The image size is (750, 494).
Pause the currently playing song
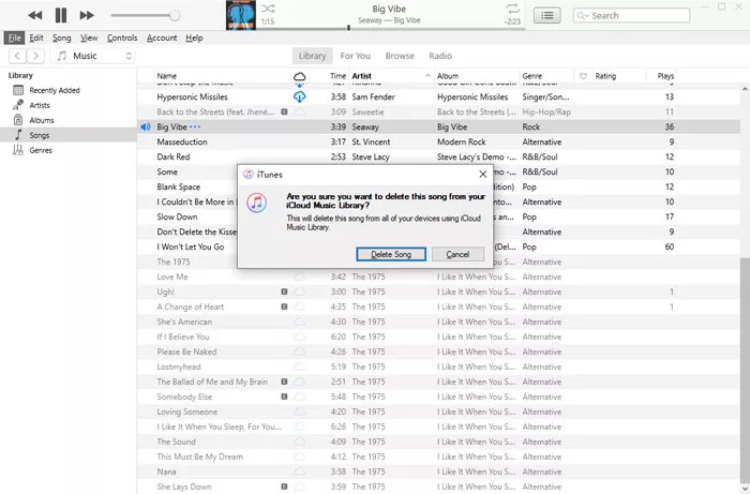coord(61,15)
